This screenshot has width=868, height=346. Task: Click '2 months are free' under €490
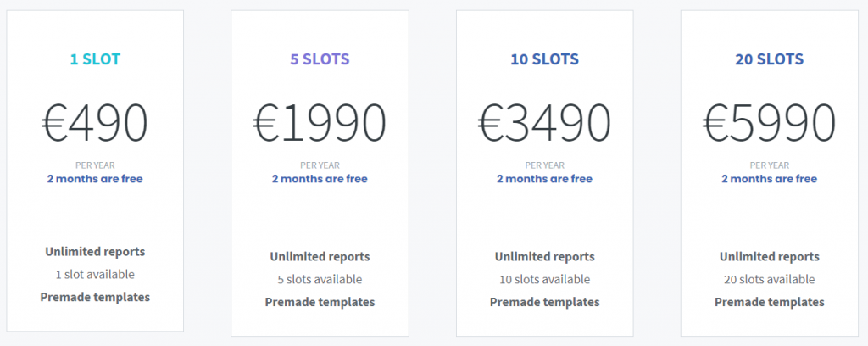pos(95,179)
